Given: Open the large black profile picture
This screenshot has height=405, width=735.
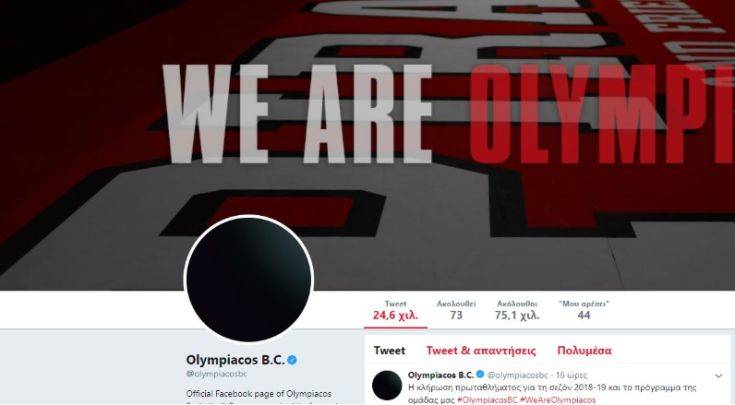Looking at the screenshot, I should 249,279.
